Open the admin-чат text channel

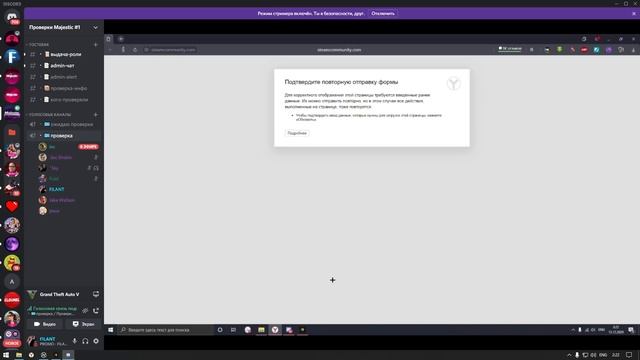(63, 65)
